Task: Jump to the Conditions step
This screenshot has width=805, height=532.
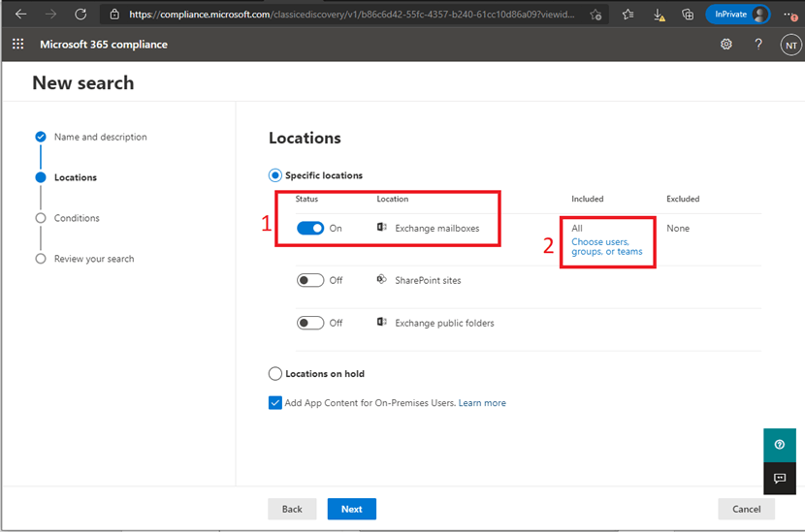Action: point(77,218)
